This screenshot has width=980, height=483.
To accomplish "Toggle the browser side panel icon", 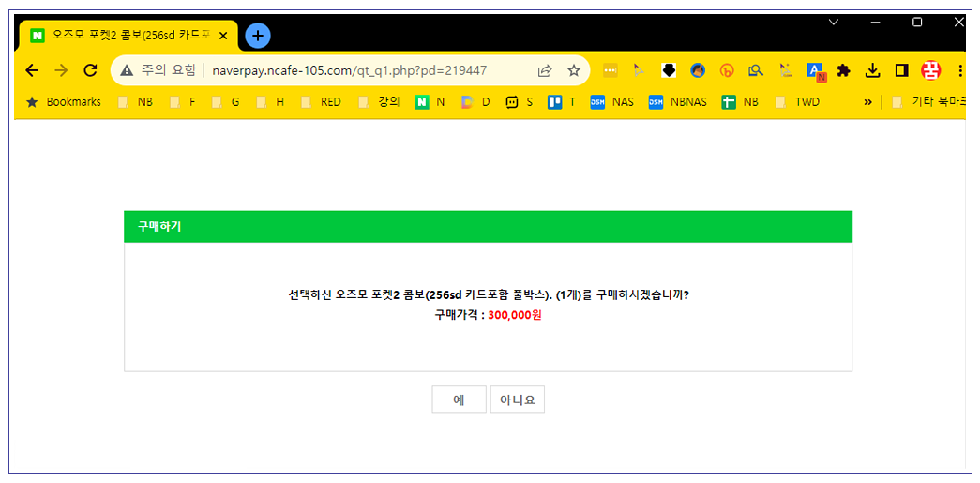I will [901, 70].
